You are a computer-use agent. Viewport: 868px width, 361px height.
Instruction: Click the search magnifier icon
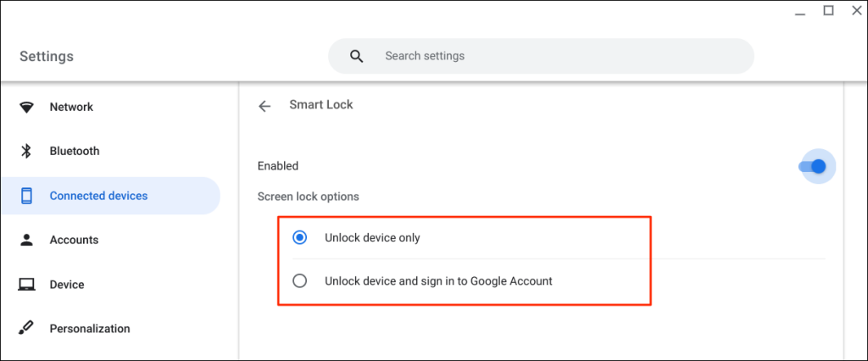[357, 57]
